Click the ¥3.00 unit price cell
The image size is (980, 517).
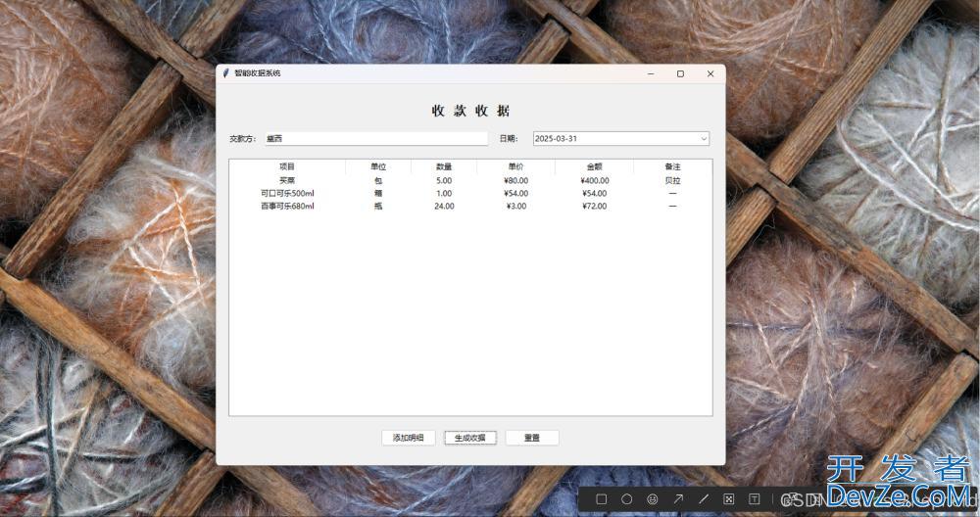click(516, 206)
